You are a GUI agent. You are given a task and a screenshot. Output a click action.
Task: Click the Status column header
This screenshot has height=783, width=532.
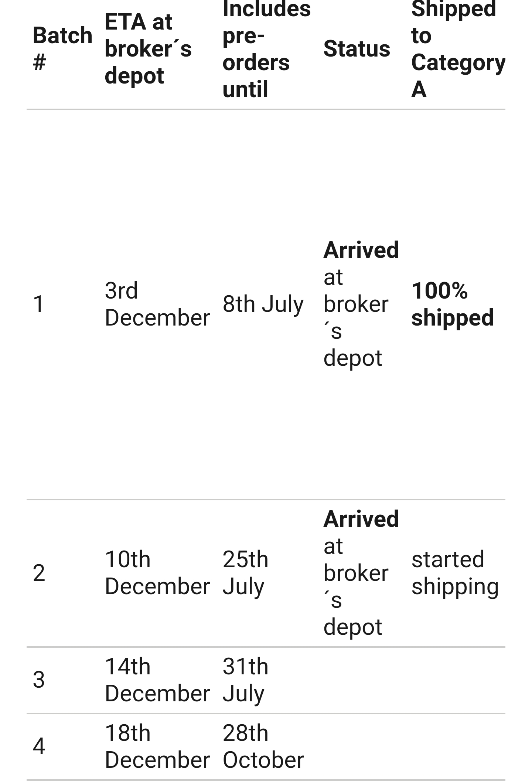357,49
